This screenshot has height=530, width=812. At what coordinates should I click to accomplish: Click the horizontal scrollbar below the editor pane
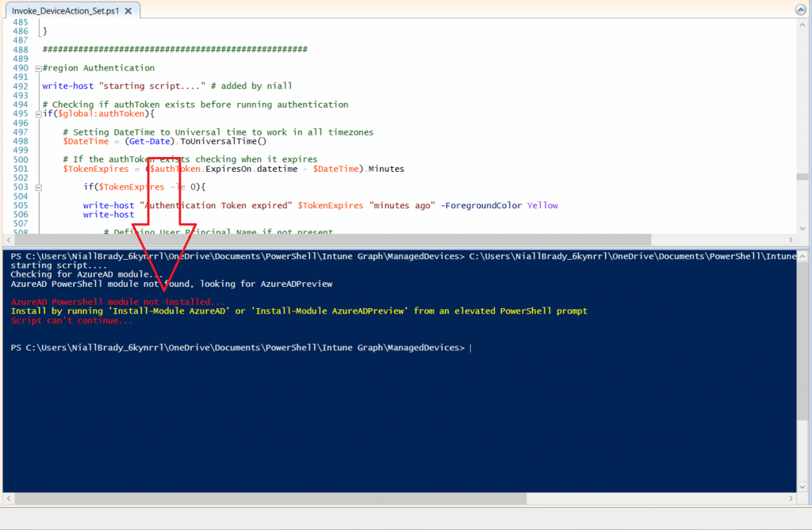[x=317, y=239]
